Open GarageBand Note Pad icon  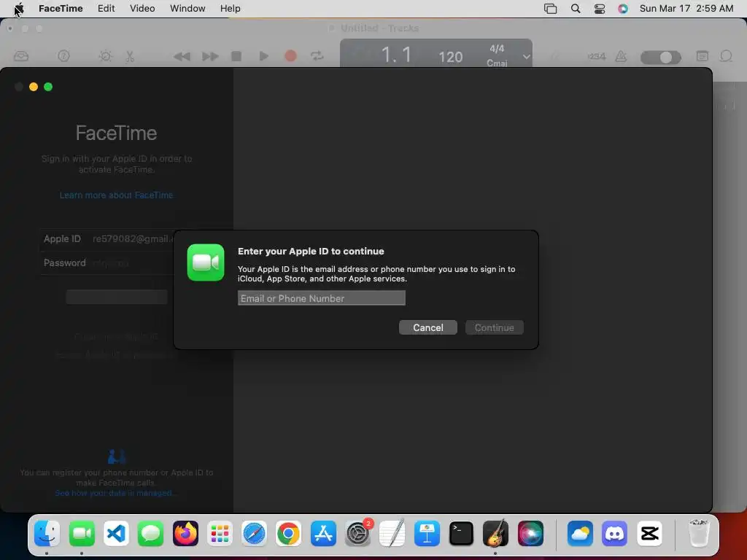coord(703,56)
